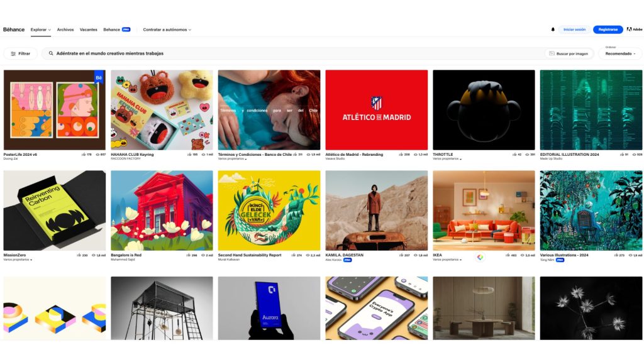Image resolution: width=644 pixels, height=362 pixels.
Task: Click the Registrarse button
Action: pos(608,30)
